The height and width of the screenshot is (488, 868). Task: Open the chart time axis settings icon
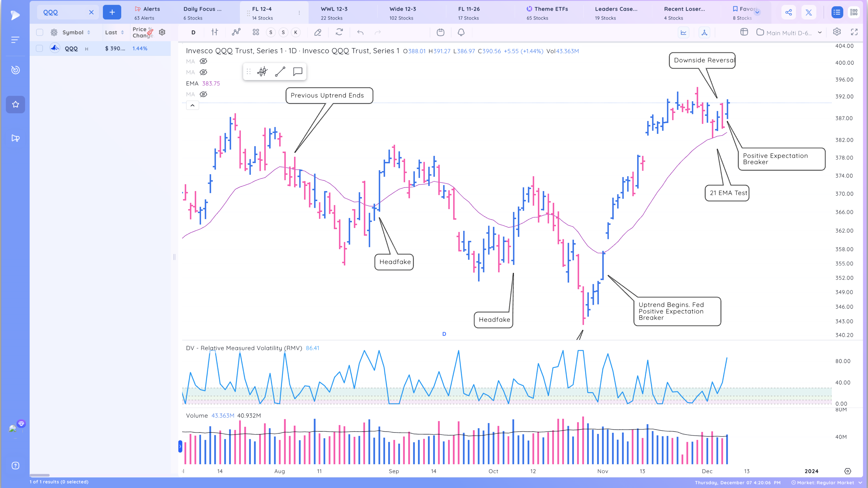848,471
